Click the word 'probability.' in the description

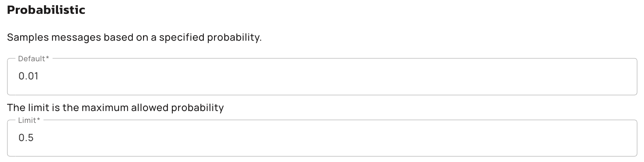click(x=234, y=38)
